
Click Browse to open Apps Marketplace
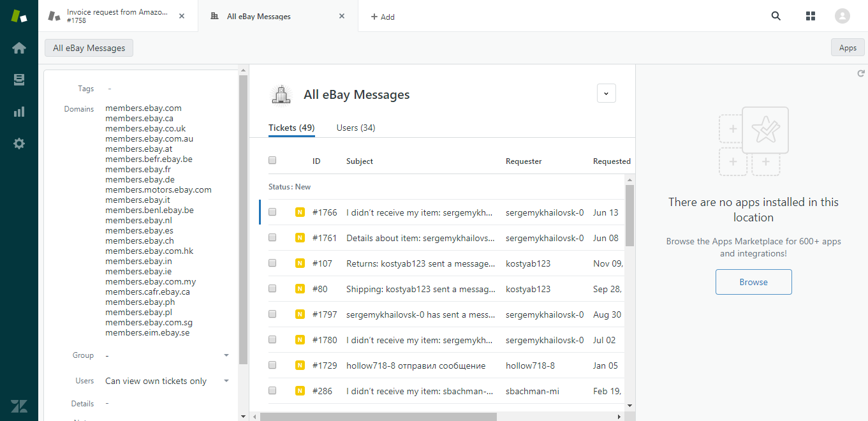tap(753, 282)
